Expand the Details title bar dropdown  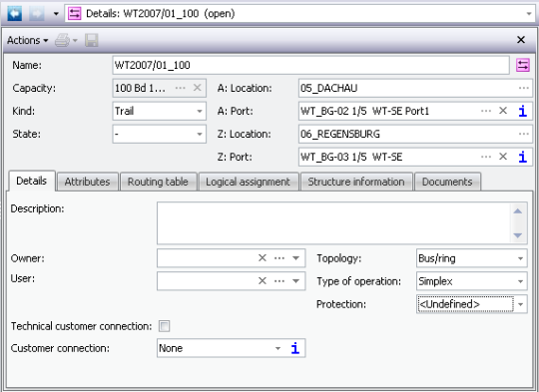529,14
